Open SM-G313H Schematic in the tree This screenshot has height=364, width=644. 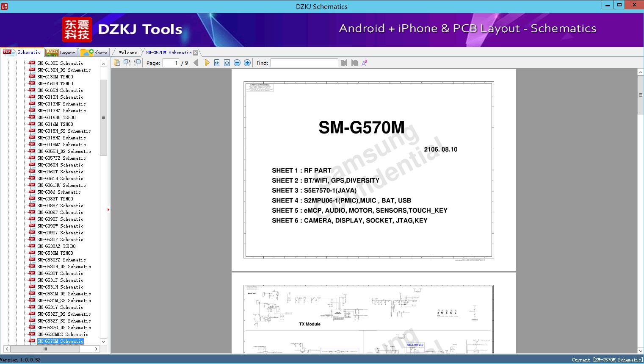point(60,97)
